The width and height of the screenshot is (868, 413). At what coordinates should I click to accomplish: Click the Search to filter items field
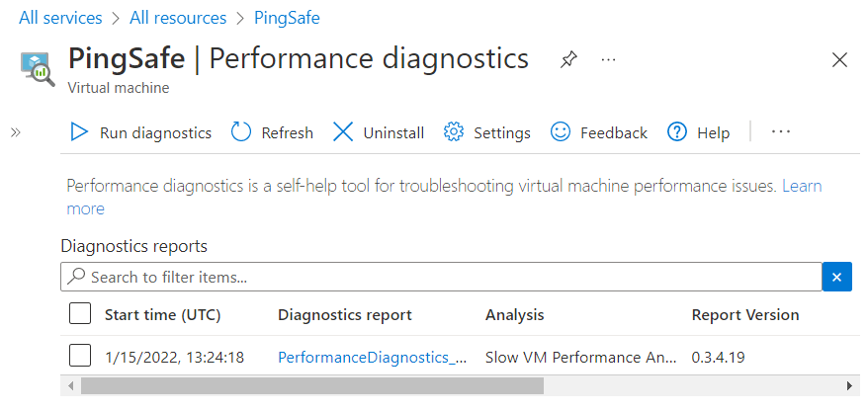pos(440,278)
